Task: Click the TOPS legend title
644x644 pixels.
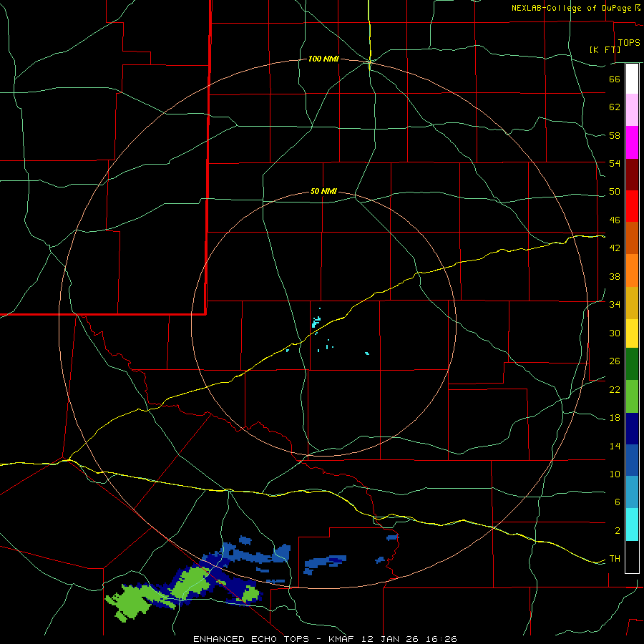Action: [x=629, y=42]
